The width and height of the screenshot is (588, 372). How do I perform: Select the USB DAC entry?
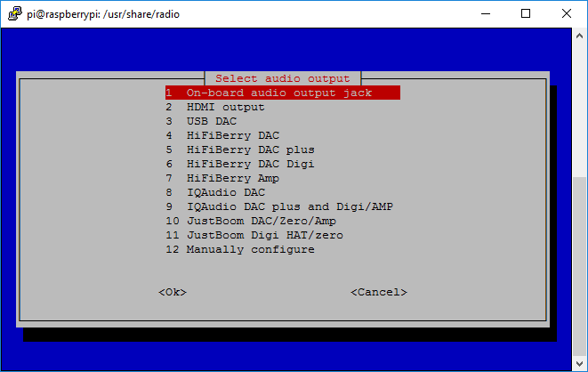(211, 121)
